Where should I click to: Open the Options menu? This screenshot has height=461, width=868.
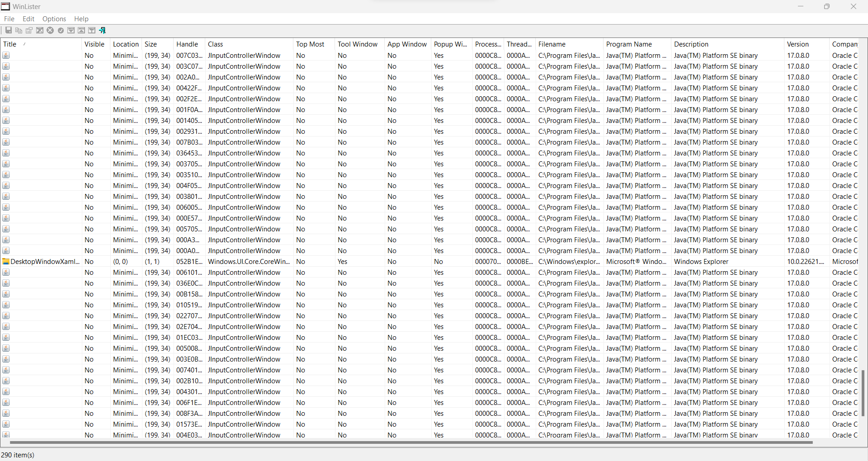54,19
